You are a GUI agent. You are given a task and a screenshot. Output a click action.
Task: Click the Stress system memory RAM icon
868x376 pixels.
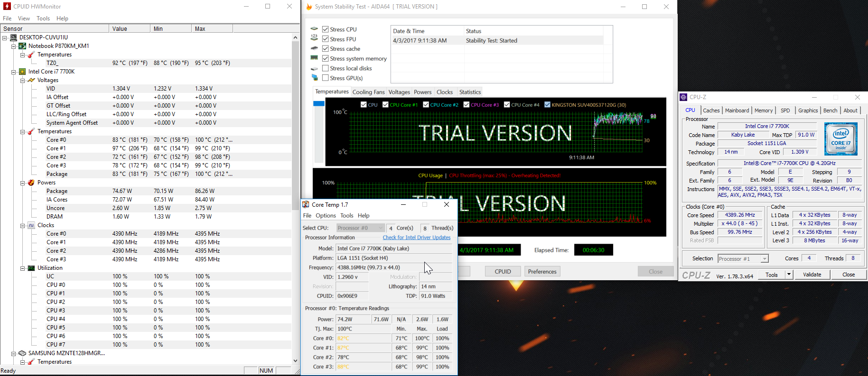[x=314, y=58]
